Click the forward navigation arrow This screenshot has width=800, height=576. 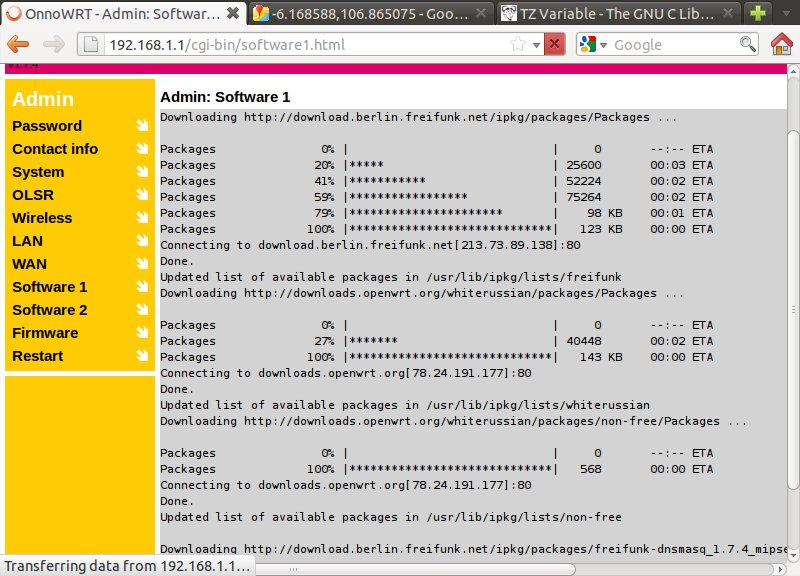click(54, 44)
